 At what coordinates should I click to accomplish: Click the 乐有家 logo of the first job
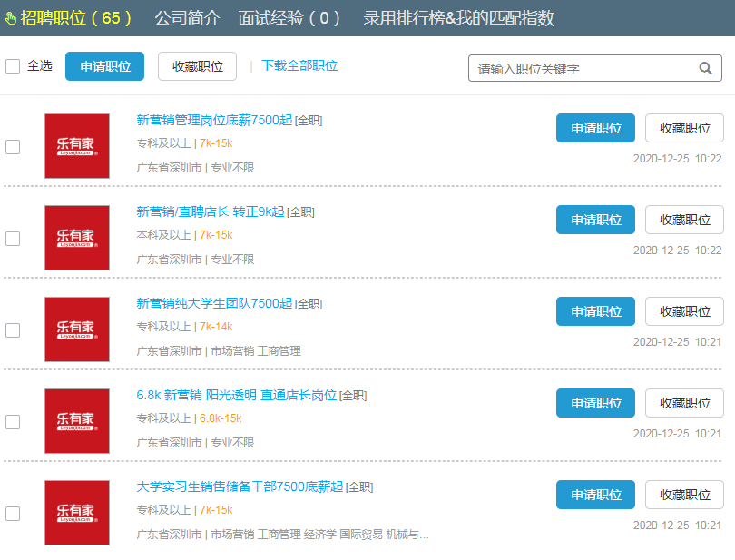click(x=77, y=146)
